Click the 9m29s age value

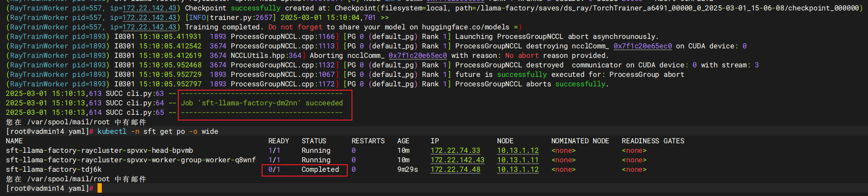point(408,169)
